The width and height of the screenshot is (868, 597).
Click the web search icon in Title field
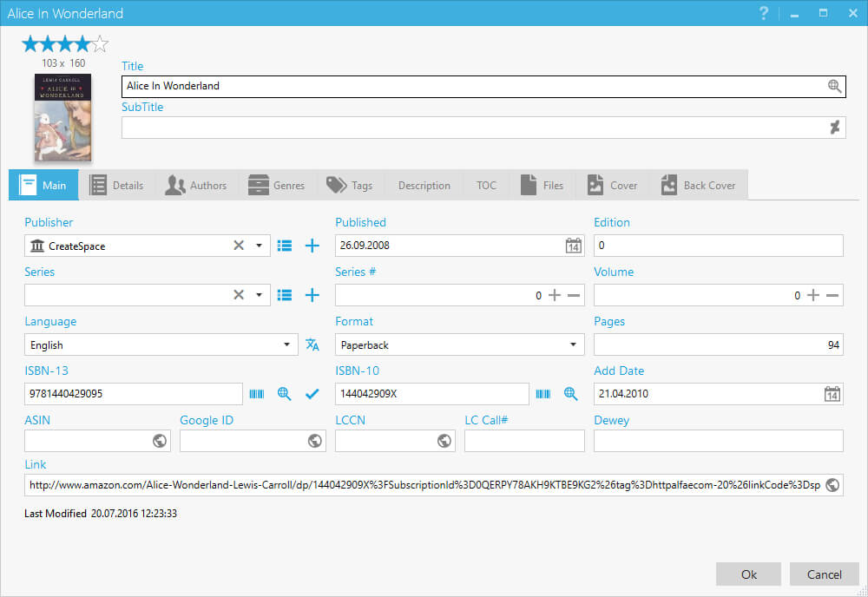(x=834, y=86)
